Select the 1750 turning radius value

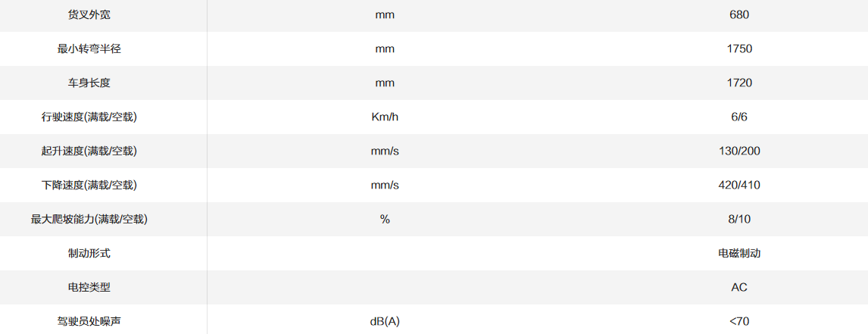tap(738, 49)
